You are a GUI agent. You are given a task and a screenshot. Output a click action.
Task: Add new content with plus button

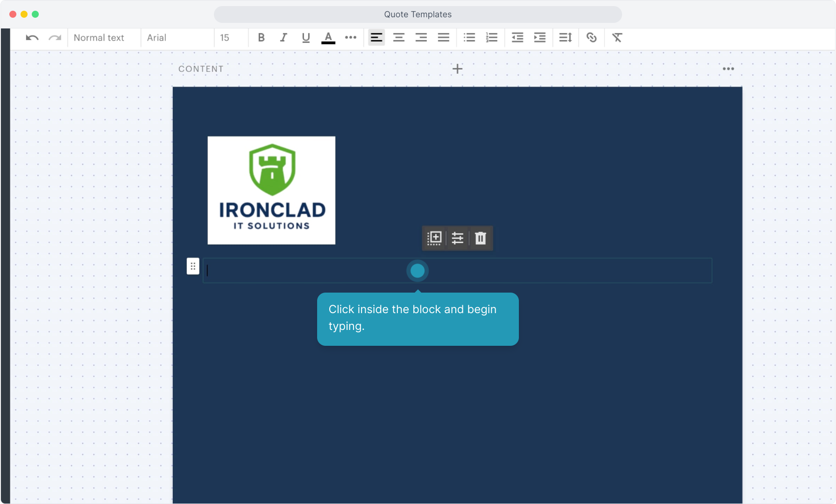458,69
